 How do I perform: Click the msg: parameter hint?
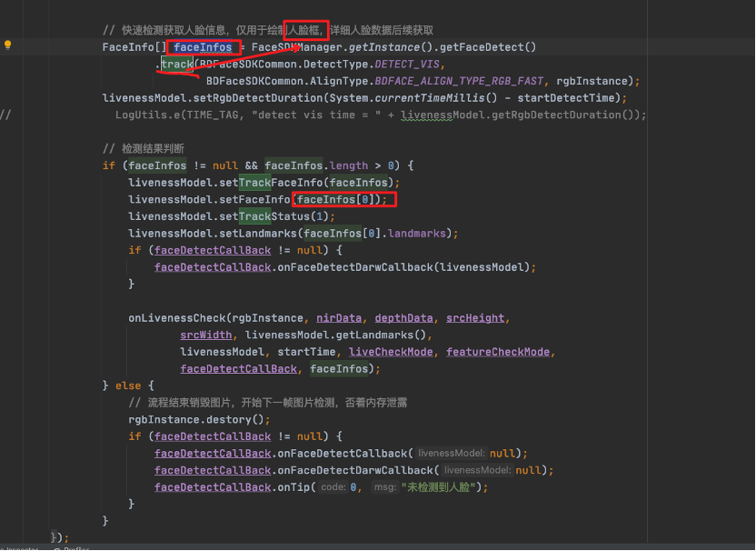point(384,487)
